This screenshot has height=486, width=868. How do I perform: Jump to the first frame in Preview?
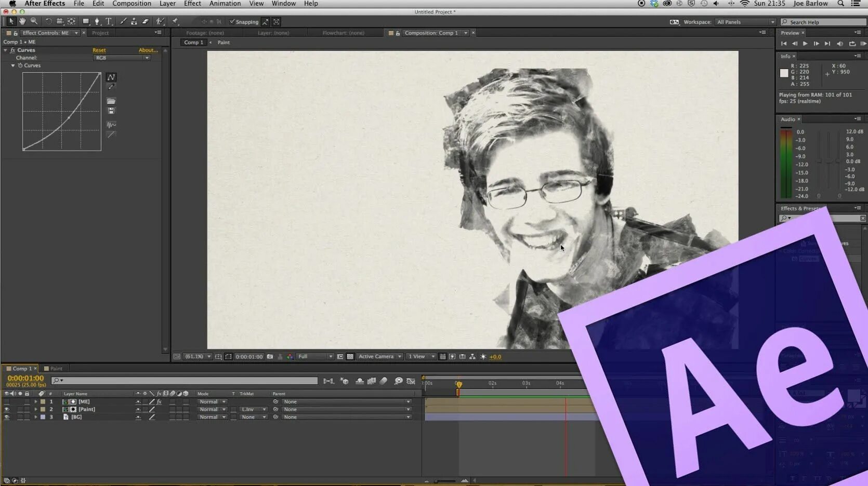(784, 44)
